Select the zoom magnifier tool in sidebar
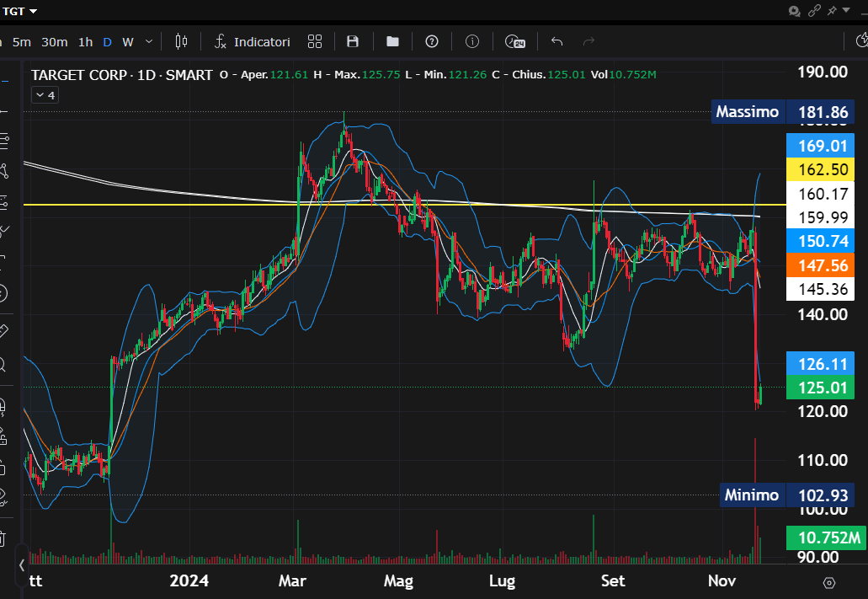Viewport: 868px width, 599px height. click(x=3, y=365)
